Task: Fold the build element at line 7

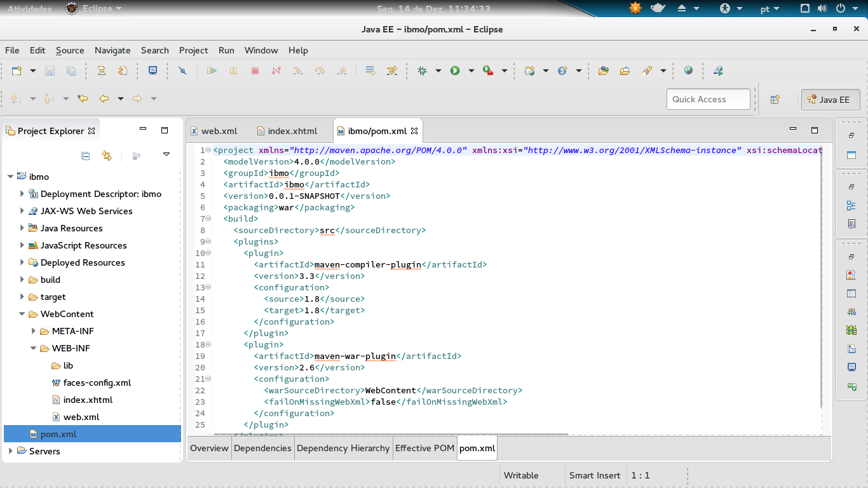Action: pyautogui.click(x=208, y=219)
